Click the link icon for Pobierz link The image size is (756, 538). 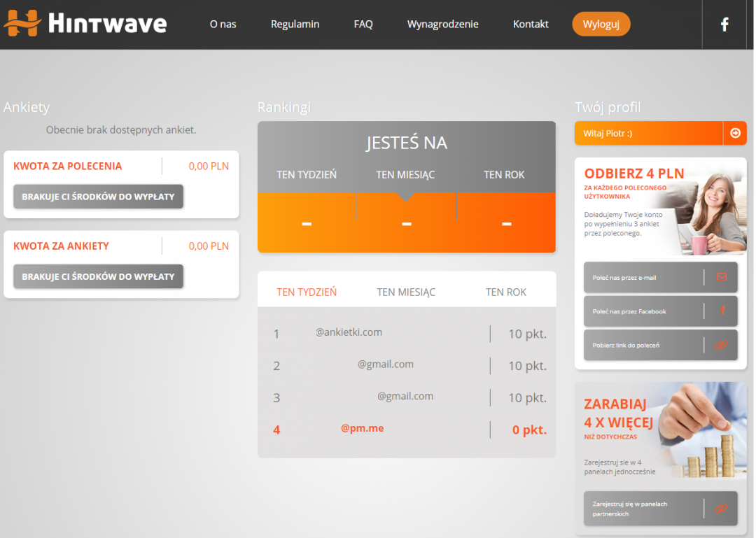tap(721, 345)
